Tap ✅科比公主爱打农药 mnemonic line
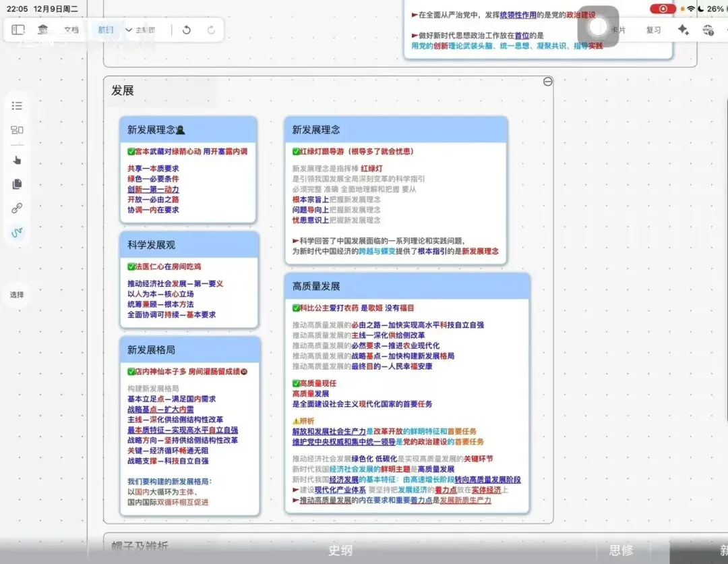 point(353,308)
